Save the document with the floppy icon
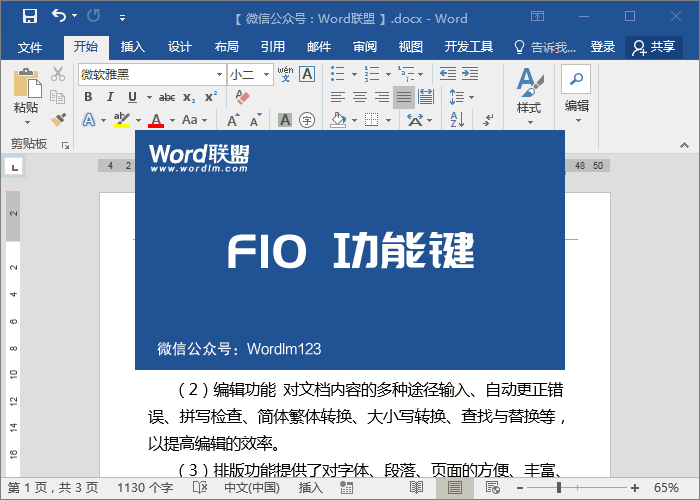 30,17
